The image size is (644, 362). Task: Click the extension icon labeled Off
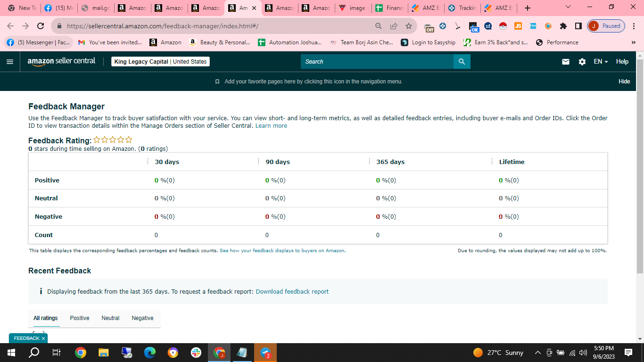point(429,26)
